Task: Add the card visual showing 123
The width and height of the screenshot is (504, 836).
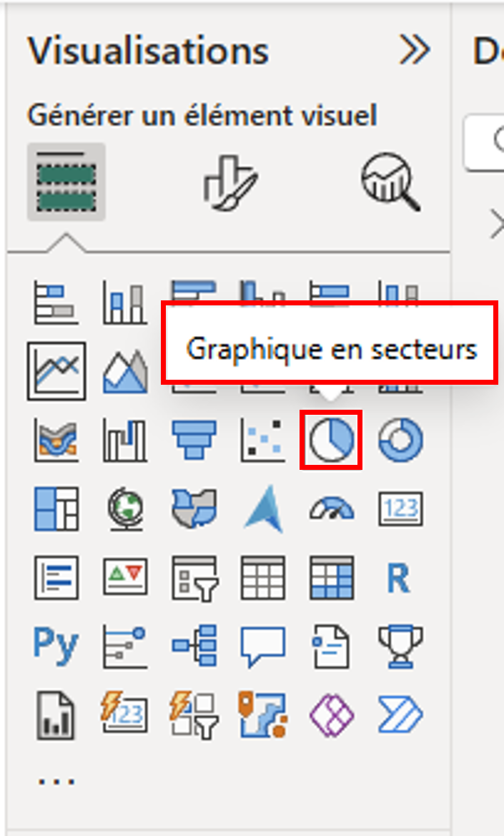Action: click(x=400, y=508)
